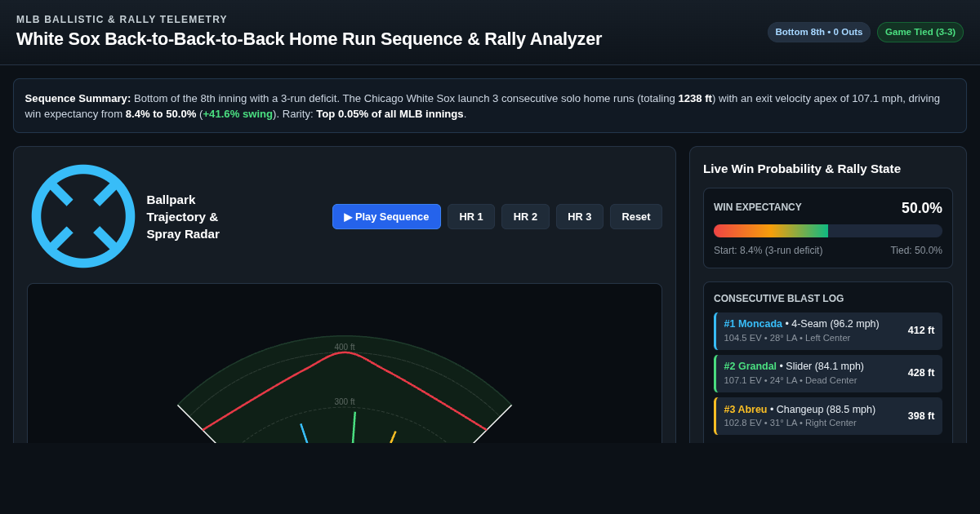The image size is (980, 514).
Task: Click the White Sox Home Run Sequence page title
Action: tap(309, 39)
